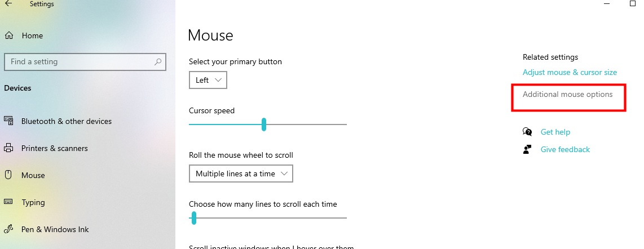
Task: Focus the Find a setting search box
Action: click(79, 62)
